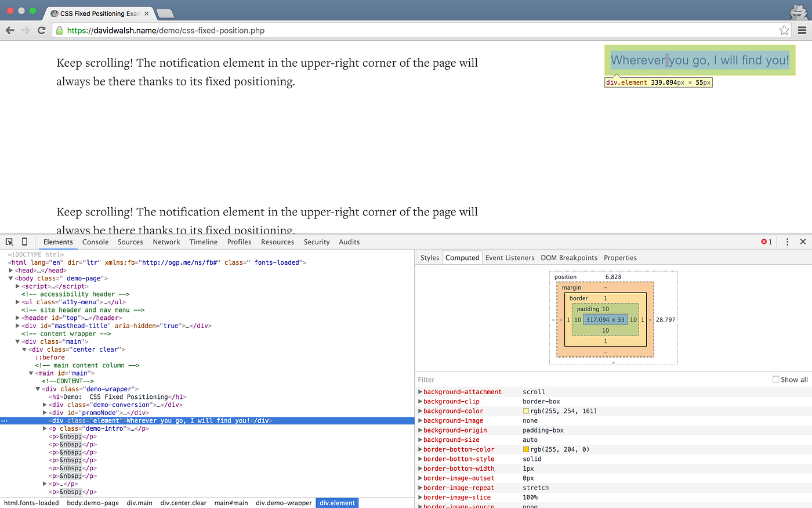This screenshot has height=508, width=812.
Task: Expand the background-color computed property
Action: 420,410
